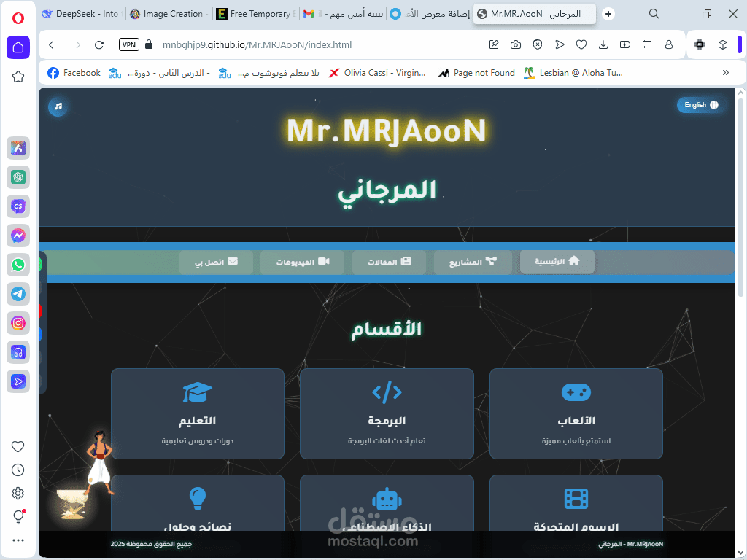The width and height of the screenshot is (747, 560).
Task: Open ChatGPT from the sidebar
Action: point(18,177)
